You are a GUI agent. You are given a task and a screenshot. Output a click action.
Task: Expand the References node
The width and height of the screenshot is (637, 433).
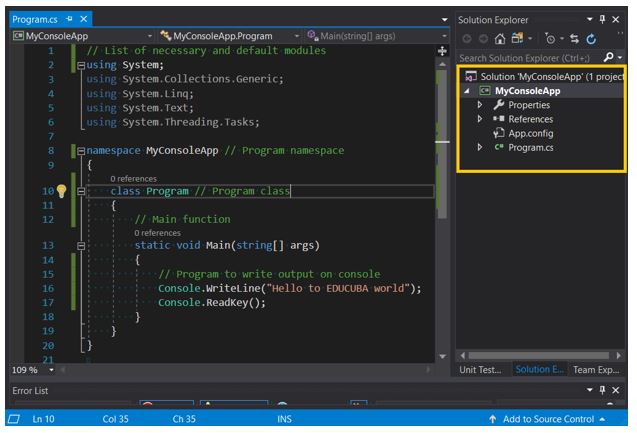(x=480, y=119)
